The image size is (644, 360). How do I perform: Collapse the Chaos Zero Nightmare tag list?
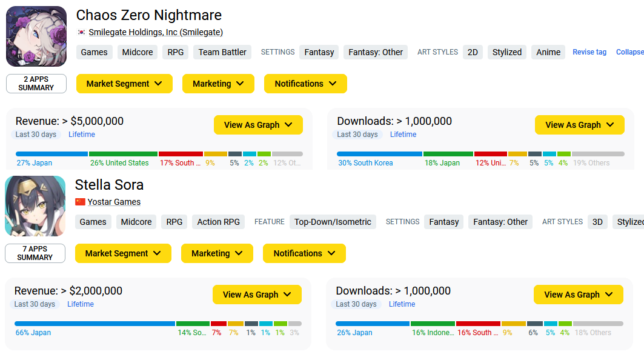point(630,52)
